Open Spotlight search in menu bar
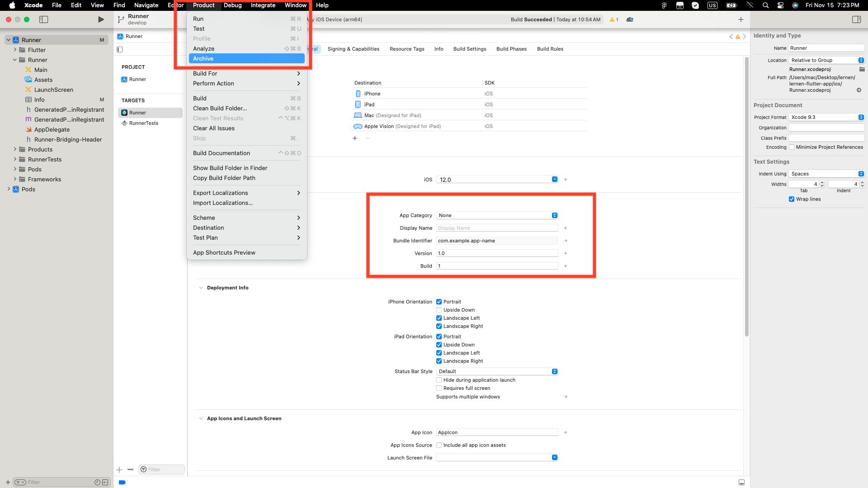 [x=765, y=5]
